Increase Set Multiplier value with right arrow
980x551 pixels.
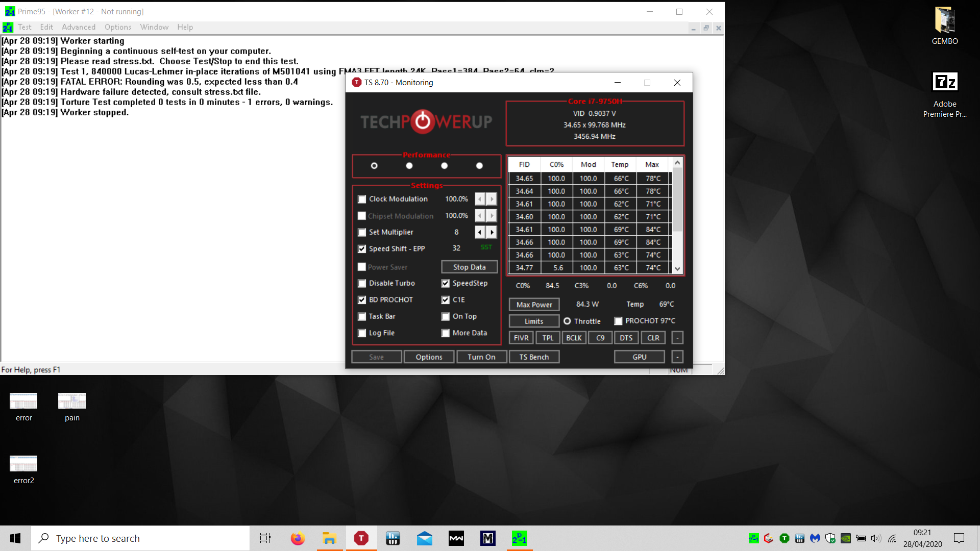pos(492,232)
